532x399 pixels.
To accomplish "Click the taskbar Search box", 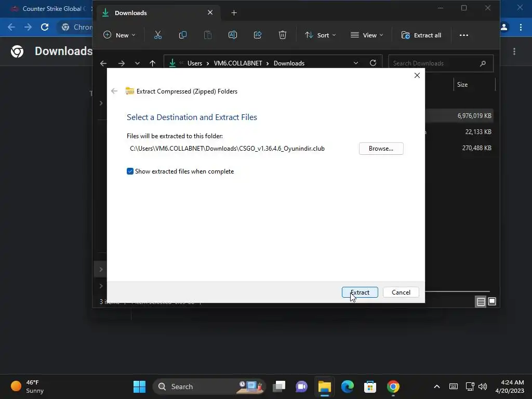I will (x=209, y=387).
